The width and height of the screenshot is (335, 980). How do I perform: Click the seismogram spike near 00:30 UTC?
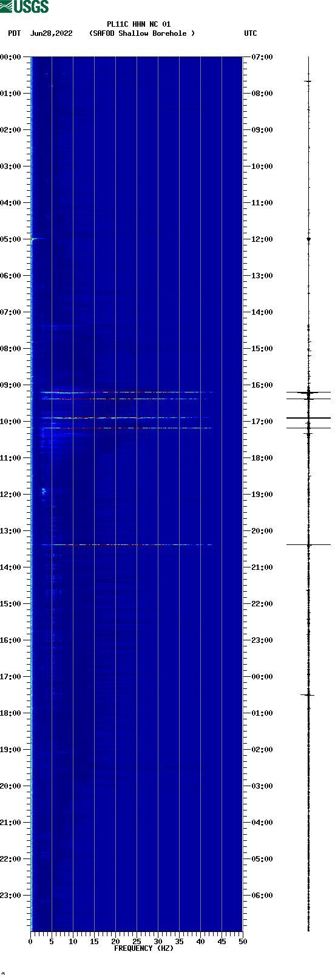coord(308,694)
